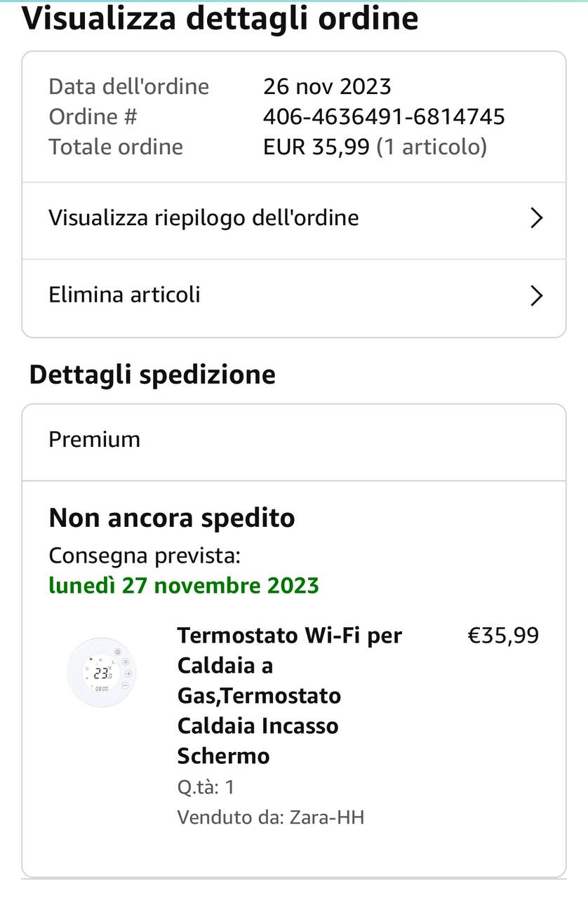588x898 pixels.
Task: Tap the Data dell'ordine label
Action: pos(129,86)
